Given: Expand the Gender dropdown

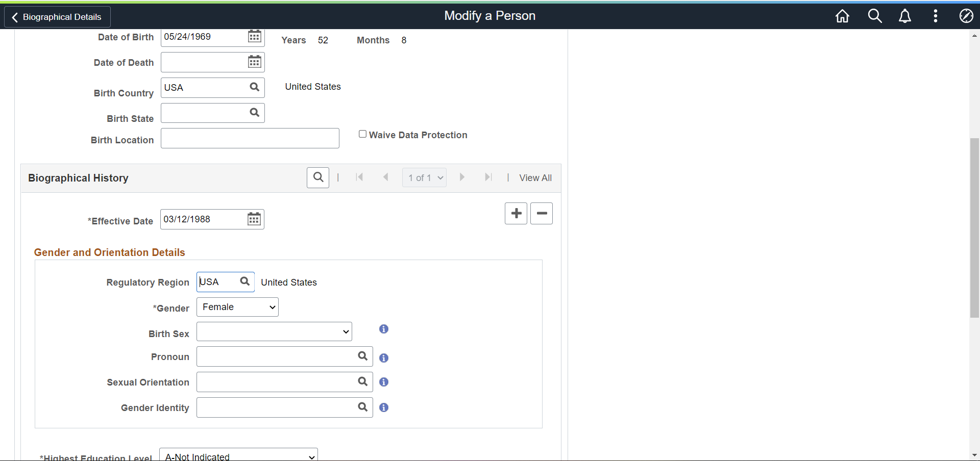Looking at the screenshot, I should click(x=237, y=307).
